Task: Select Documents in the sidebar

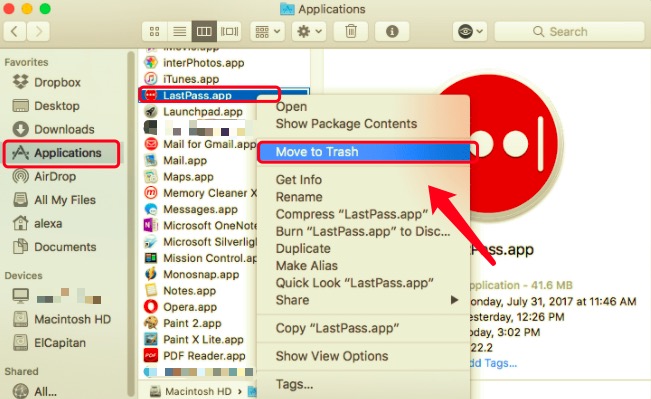Action: coord(65,247)
